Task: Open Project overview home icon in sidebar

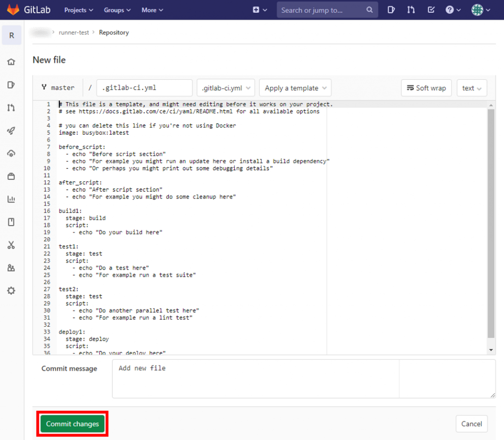Action: click(x=11, y=62)
